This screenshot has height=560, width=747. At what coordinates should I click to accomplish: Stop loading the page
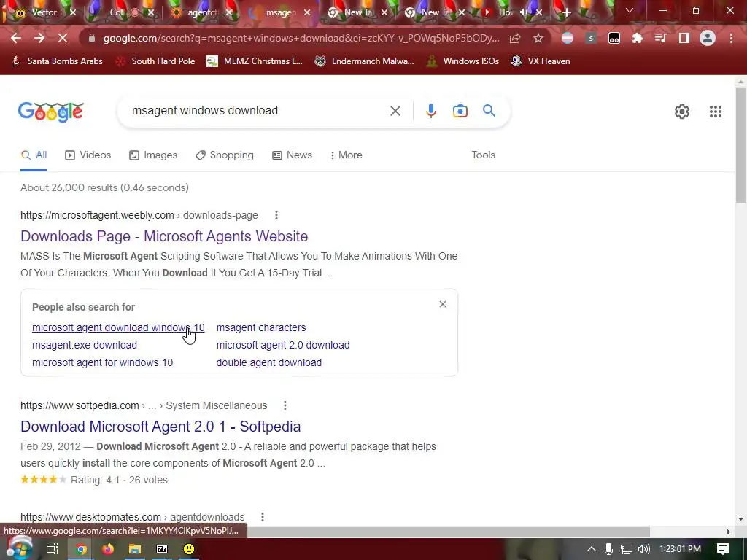pyautogui.click(x=63, y=38)
